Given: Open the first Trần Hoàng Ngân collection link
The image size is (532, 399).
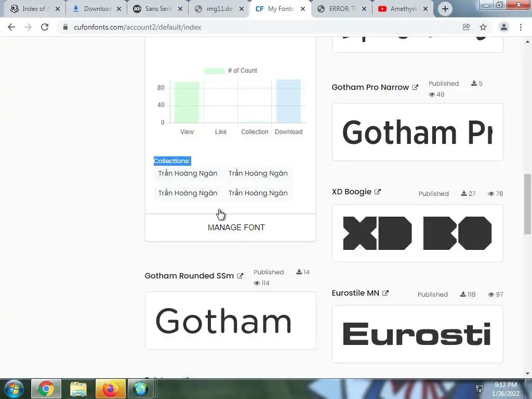Looking at the screenshot, I should (188, 174).
